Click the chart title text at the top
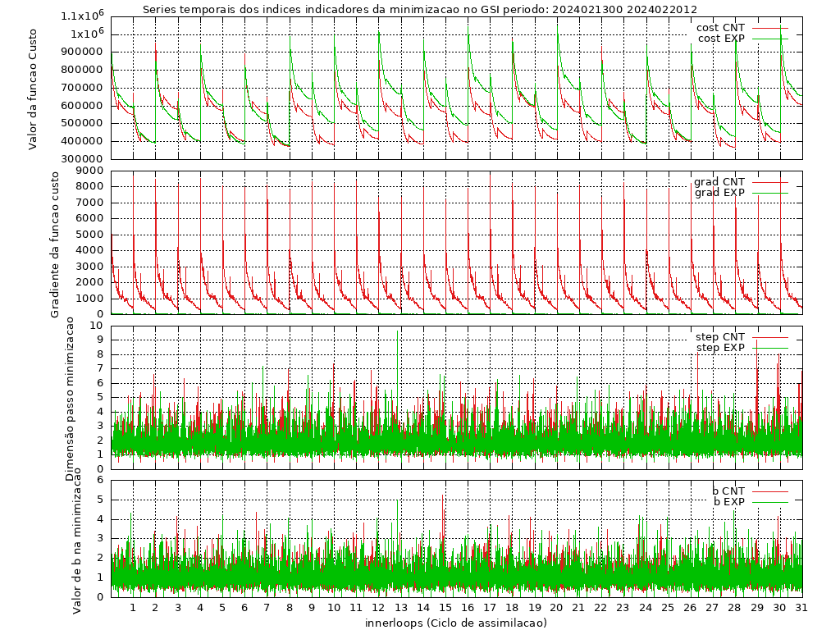This screenshot has width=840, height=630. click(x=419, y=10)
